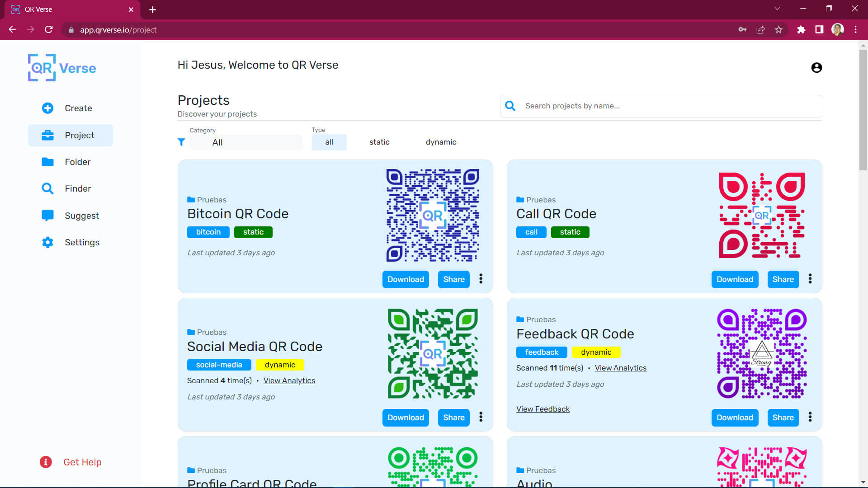This screenshot has width=868, height=488.
Task: View Analytics for Feedback QR Code
Action: (620, 368)
